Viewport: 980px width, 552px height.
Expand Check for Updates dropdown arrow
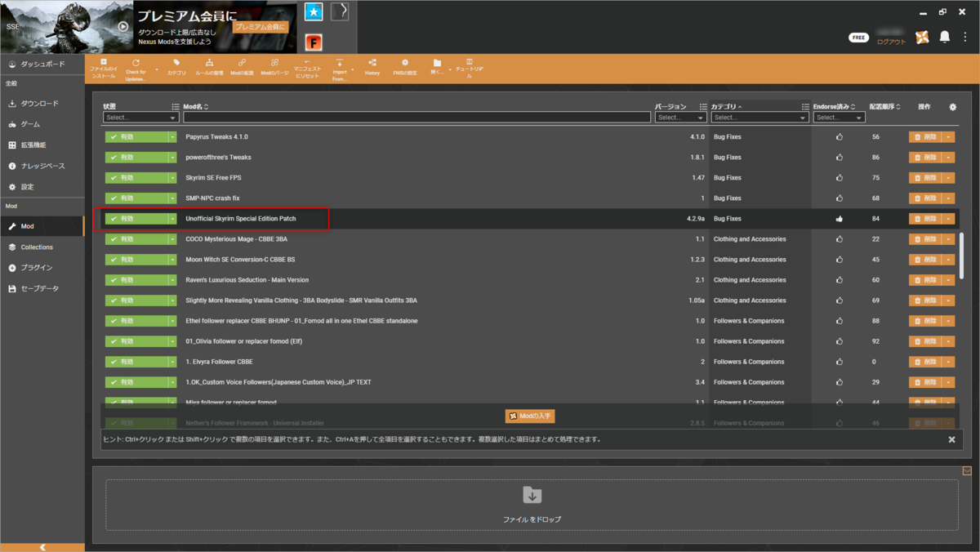157,71
